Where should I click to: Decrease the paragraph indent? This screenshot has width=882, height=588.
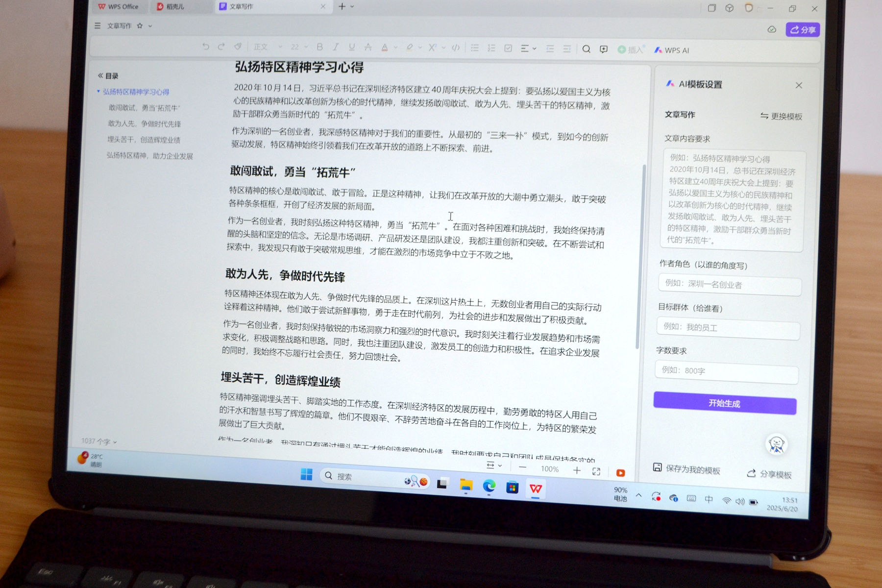click(x=550, y=49)
